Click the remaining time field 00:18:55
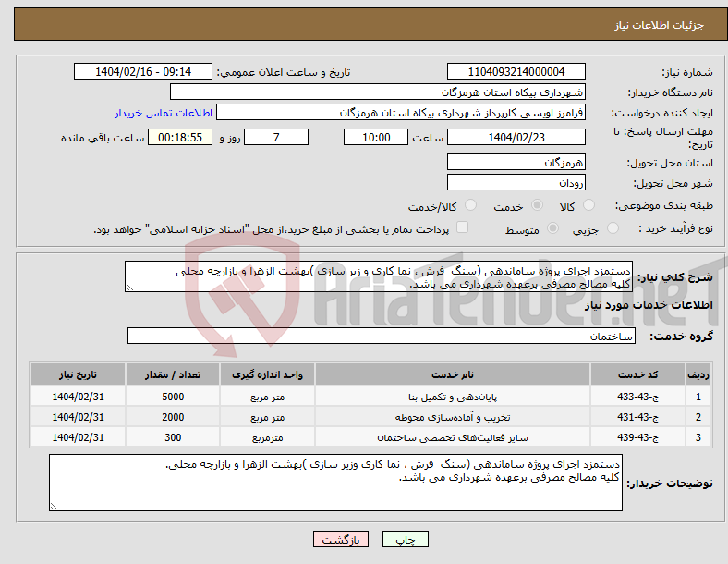The image size is (728, 564). 180,138
